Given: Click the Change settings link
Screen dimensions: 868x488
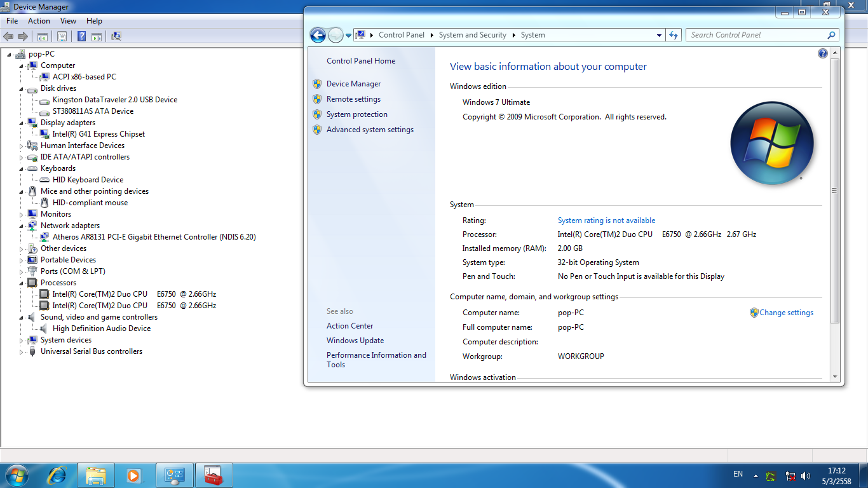Looking at the screenshot, I should [x=786, y=313].
